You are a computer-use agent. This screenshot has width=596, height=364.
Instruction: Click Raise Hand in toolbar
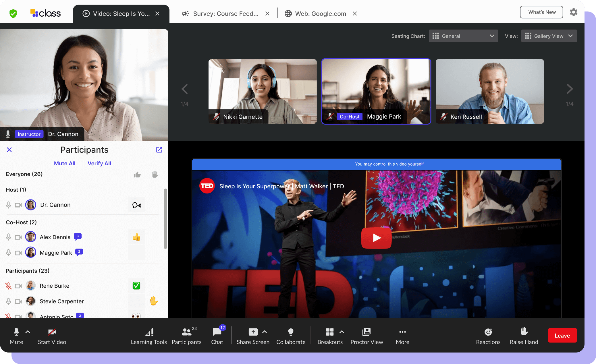click(x=524, y=336)
